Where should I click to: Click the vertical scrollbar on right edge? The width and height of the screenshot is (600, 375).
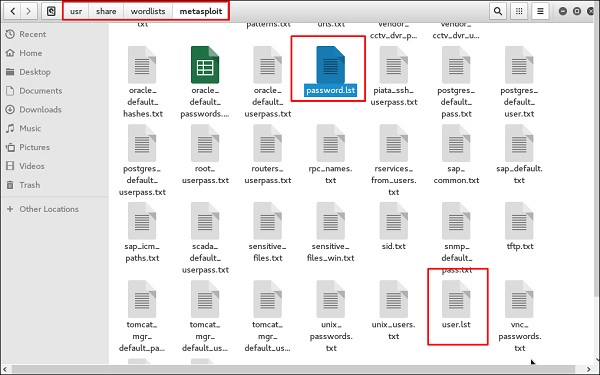point(597,161)
